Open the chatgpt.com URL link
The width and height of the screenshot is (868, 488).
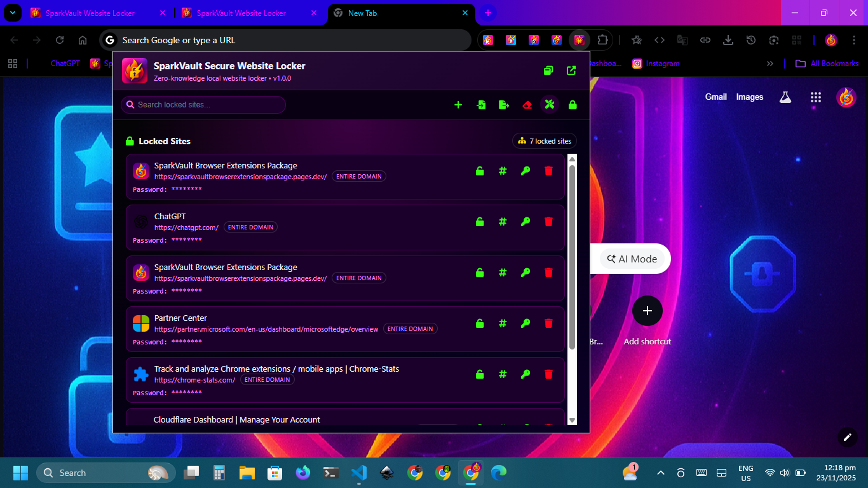(186, 227)
